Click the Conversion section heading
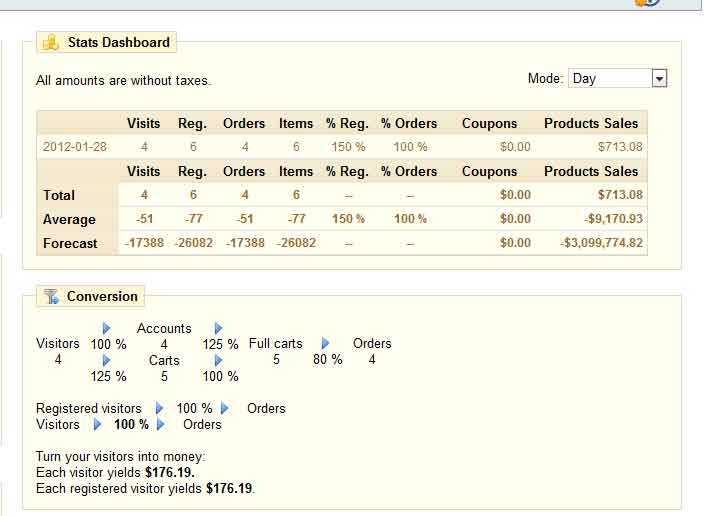Viewport: 704px width, 516px height. pos(102,296)
